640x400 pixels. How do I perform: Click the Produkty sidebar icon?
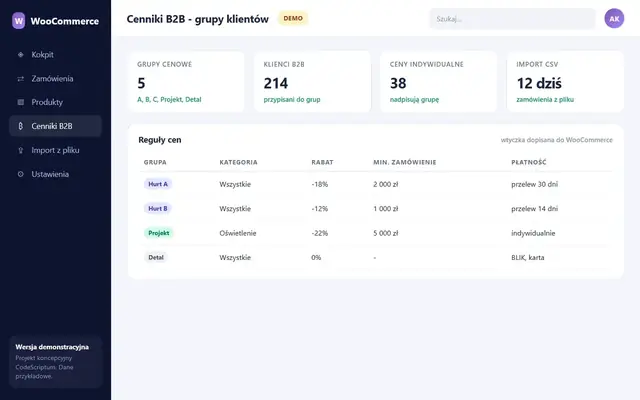click(x=20, y=102)
